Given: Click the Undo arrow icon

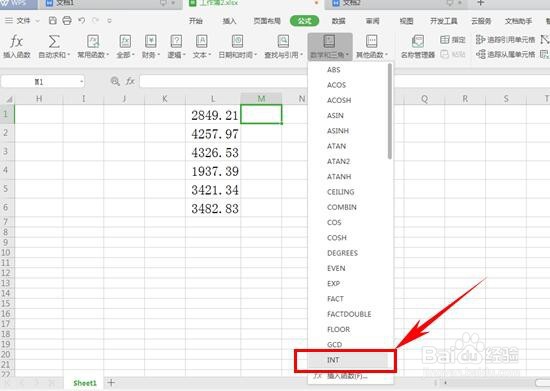Looking at the screenshot, I should point(81,21).
